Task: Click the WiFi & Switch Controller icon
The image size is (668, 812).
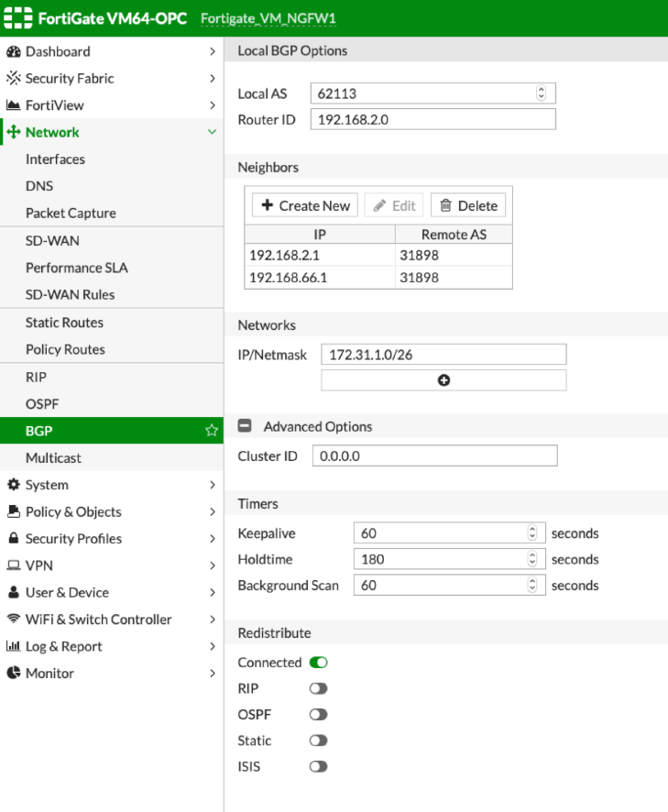Action: coord(14,620)
